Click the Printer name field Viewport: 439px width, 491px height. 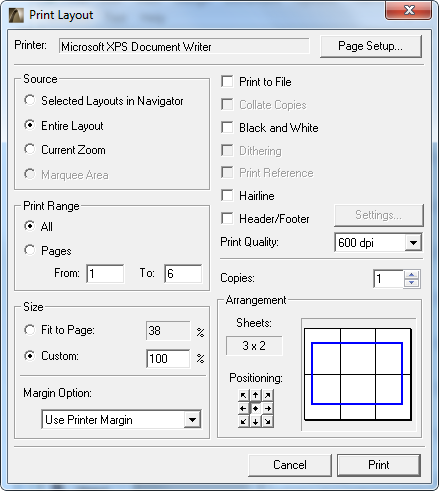pyautogui.click(x=184, y=46)
